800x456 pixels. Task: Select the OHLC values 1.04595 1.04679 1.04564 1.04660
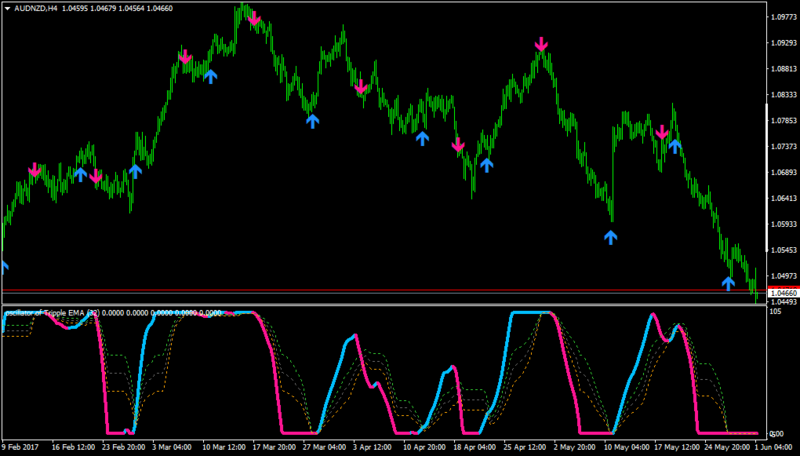pos(117,9)
